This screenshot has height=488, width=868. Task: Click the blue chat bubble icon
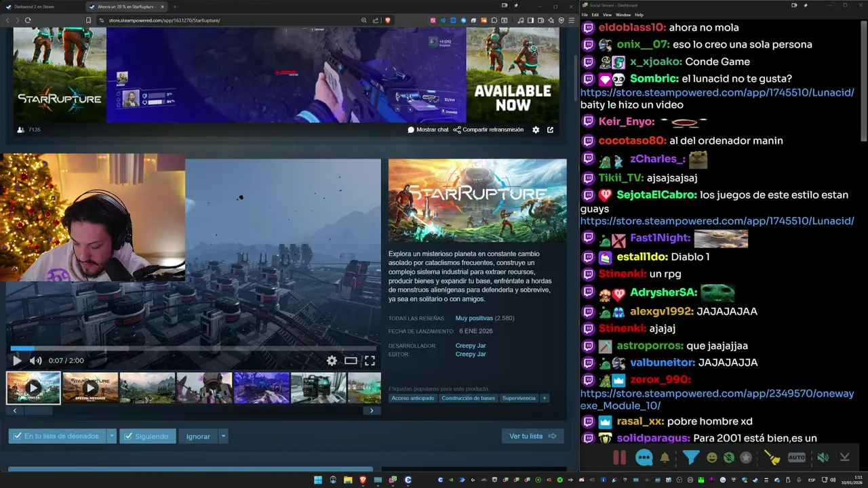click(x=644, y=457)
